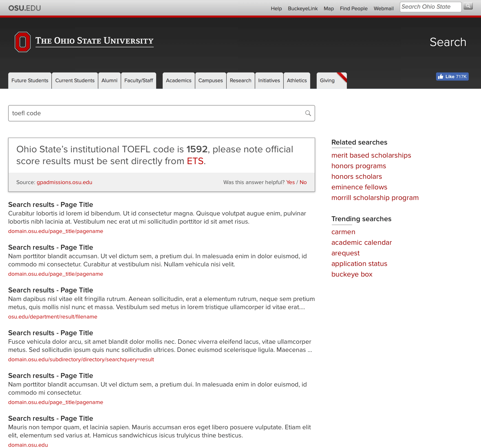The width and height of the screenshot is (481, 448).
Task: Open result title above the Curabitur lobortis snippet
Action: 51,205
